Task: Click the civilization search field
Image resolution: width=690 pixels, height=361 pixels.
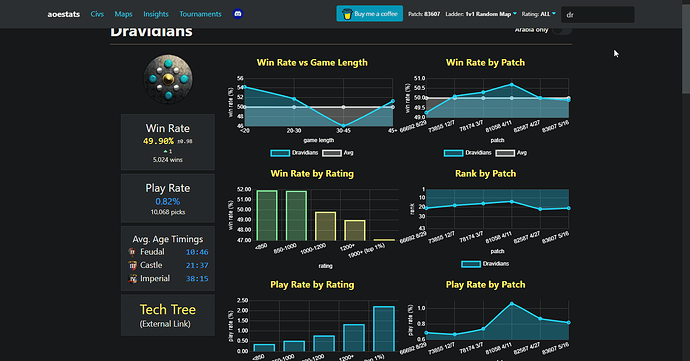Action: tap(598, 15)
